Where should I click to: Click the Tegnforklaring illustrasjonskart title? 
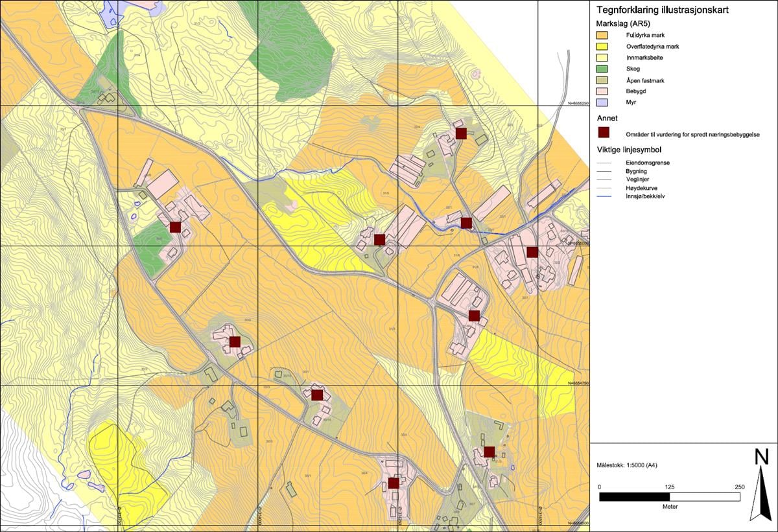(x=663, y=10)
